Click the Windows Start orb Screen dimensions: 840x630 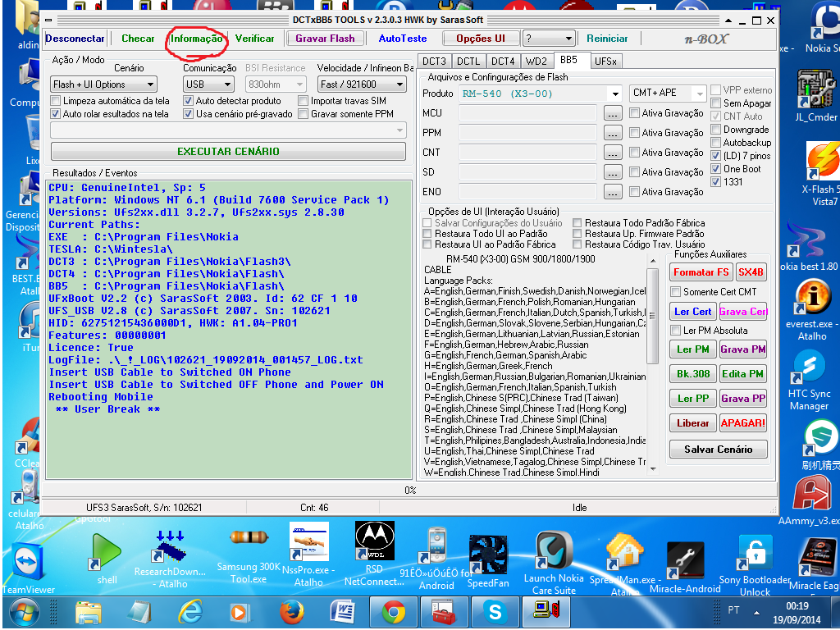pyautogui.click(x=24, y=612)
